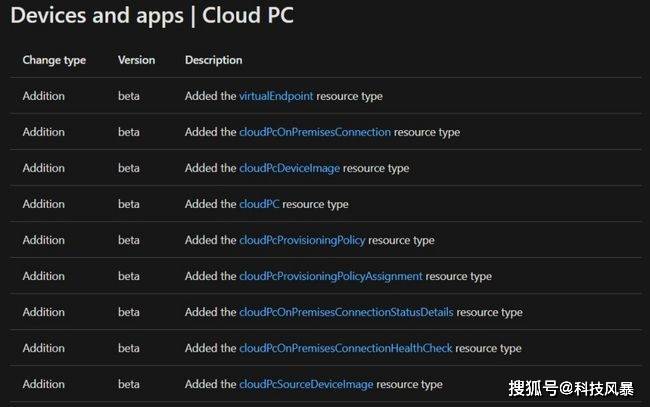Screen dimensions: 650x407
Task: Open the cloudPcProvisioningPolicy link
Action: coord(302,240)
